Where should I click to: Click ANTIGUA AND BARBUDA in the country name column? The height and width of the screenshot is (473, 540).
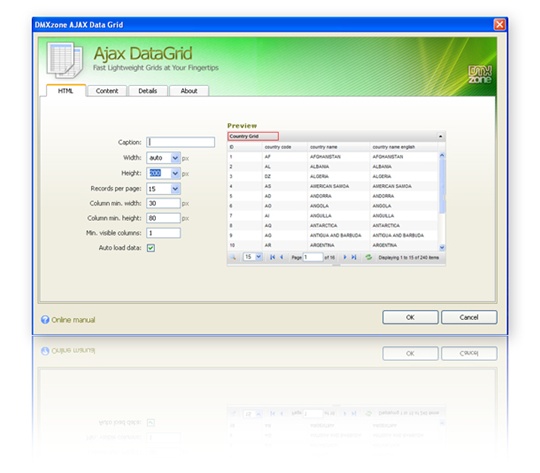[335, 235]
